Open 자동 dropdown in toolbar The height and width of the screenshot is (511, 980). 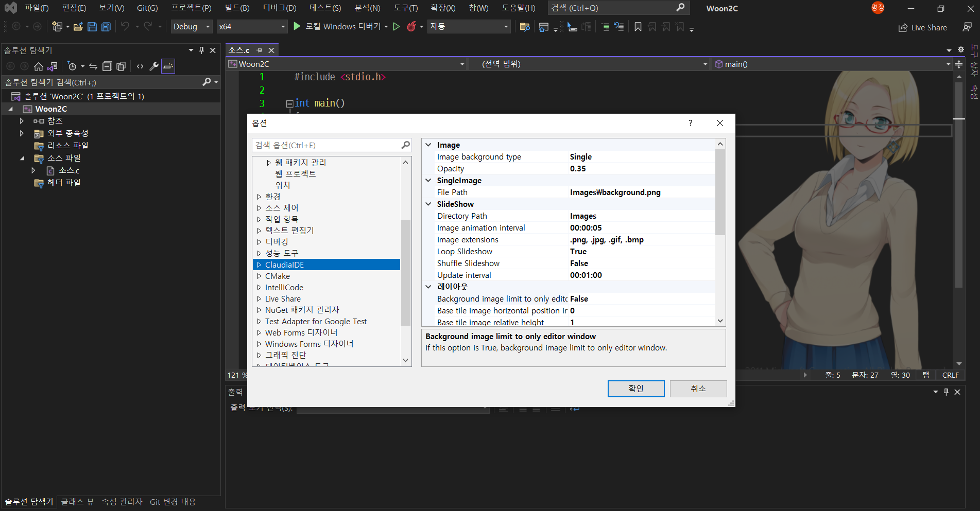coord(469,27)
